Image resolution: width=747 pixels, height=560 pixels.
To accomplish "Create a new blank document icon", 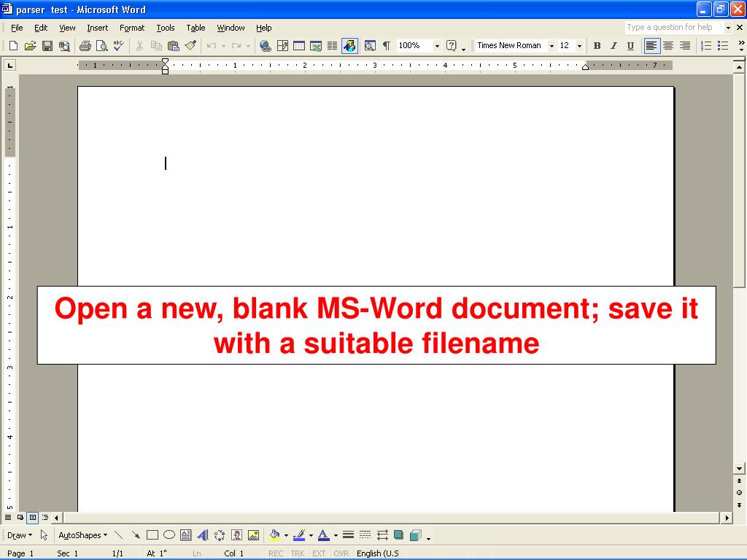I will click(13, 46).
